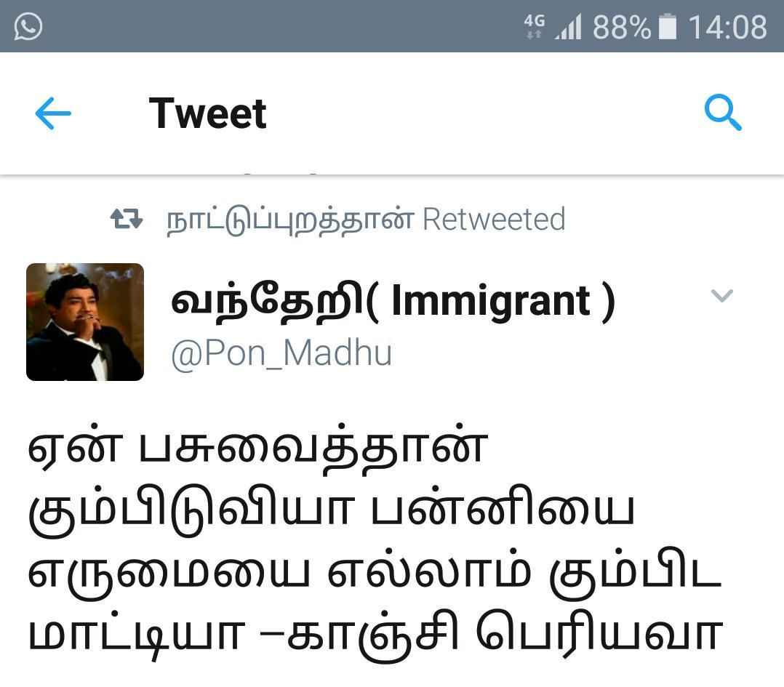
Task: Open the profile picture of @Pon_Madhu
Action: 85,322
